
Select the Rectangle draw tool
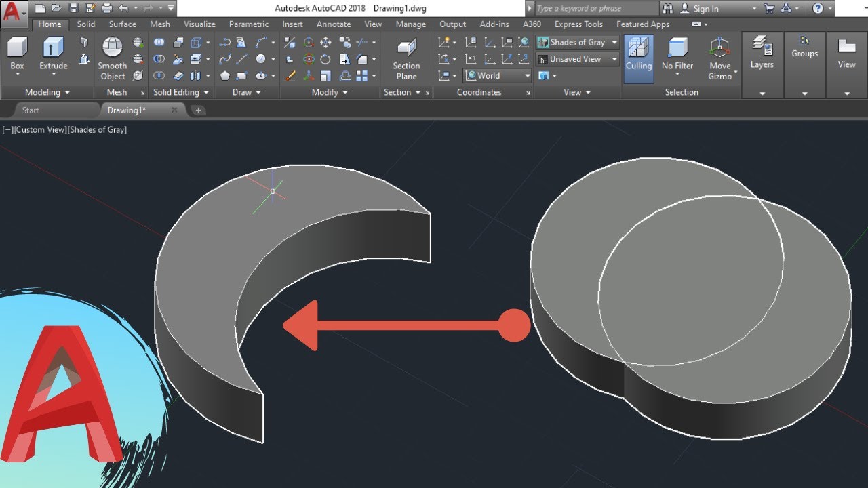pos(242,76)
